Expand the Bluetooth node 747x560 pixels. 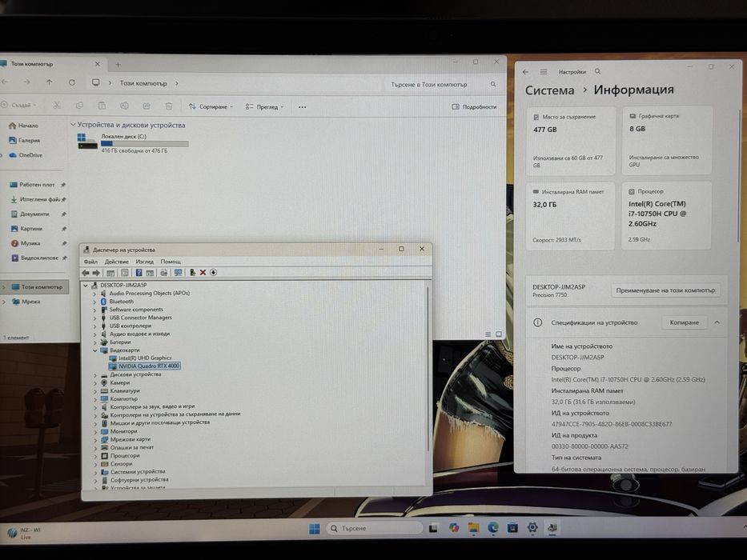[x=94, y=302]
